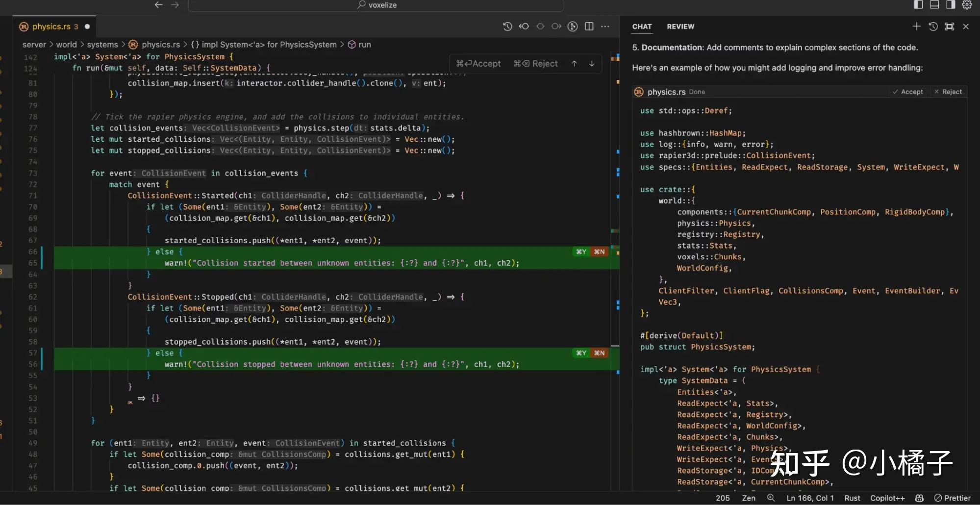Viewport: 980px width, 505px height.
Task: Expand the systems breadcrumb dropdown
Action: click(102, 44)
